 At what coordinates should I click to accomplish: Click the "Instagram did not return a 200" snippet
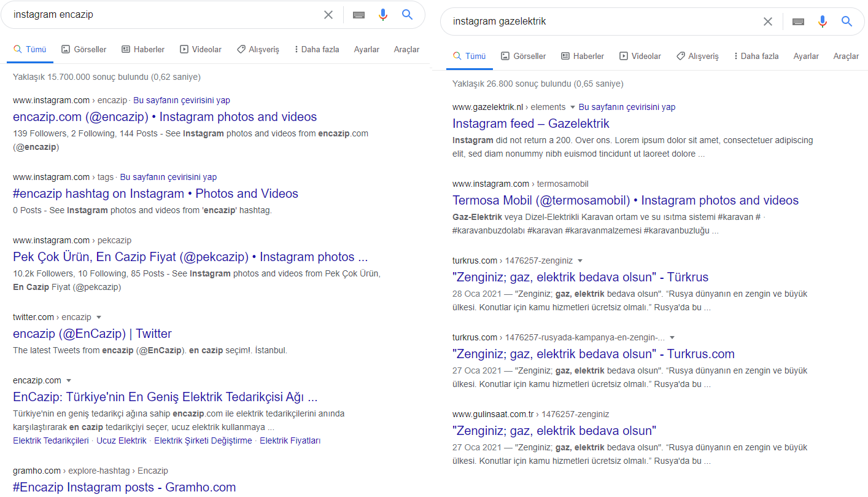[632, 147]
